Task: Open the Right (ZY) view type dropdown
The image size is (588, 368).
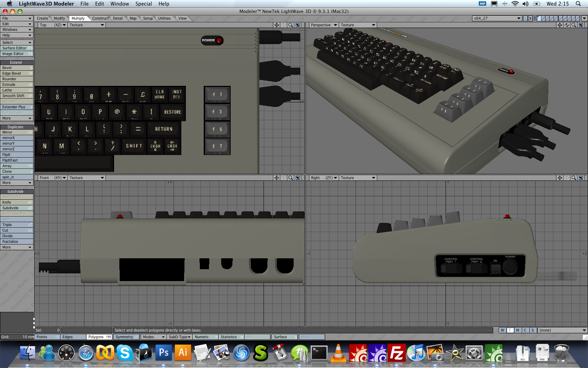Action: point(323,178)
